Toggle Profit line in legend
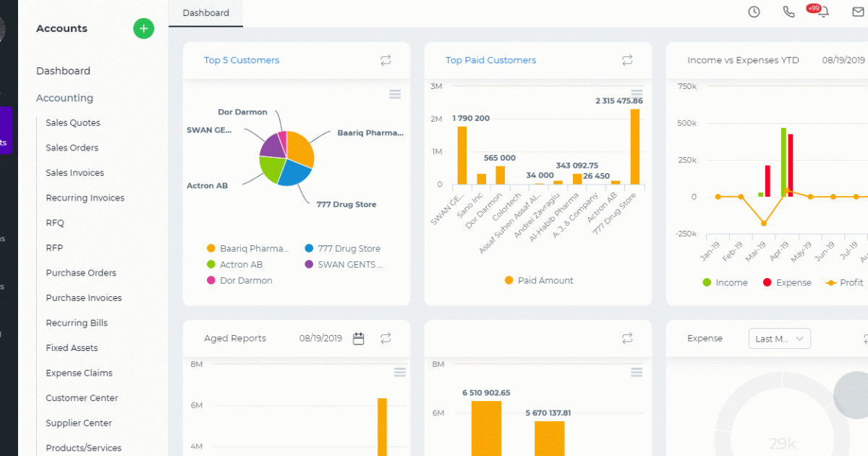Screen dimensions: 868x456 (x=844, y=282)
